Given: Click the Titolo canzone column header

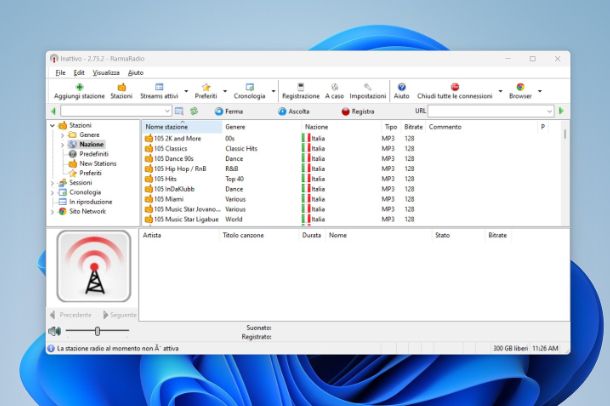Looking at the screenshot, I should tap(259, 235).
